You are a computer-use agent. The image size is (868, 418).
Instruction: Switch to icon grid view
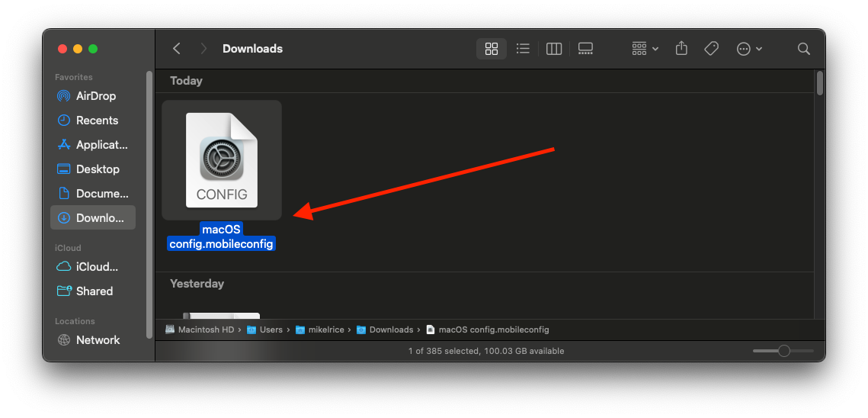click(491, 49)
